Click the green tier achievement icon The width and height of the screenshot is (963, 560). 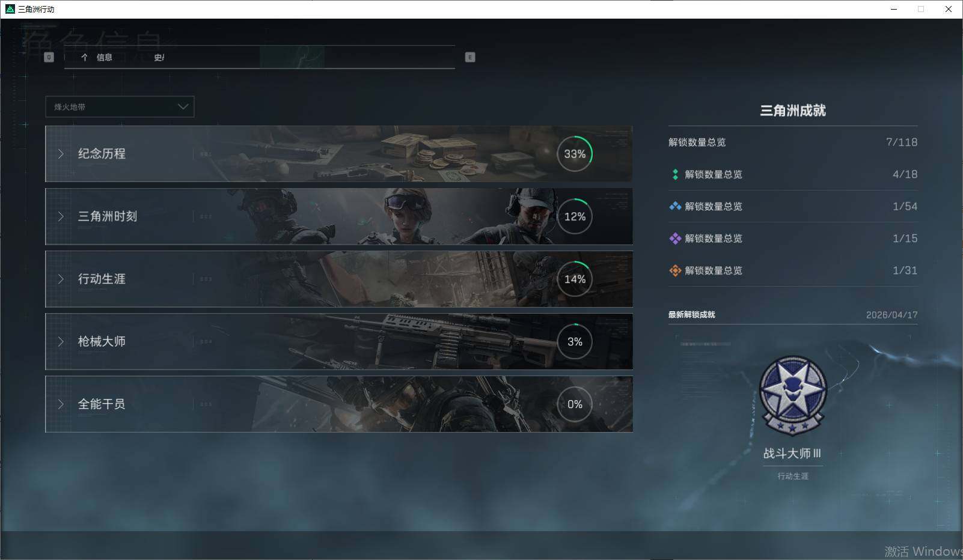(675, 174)
